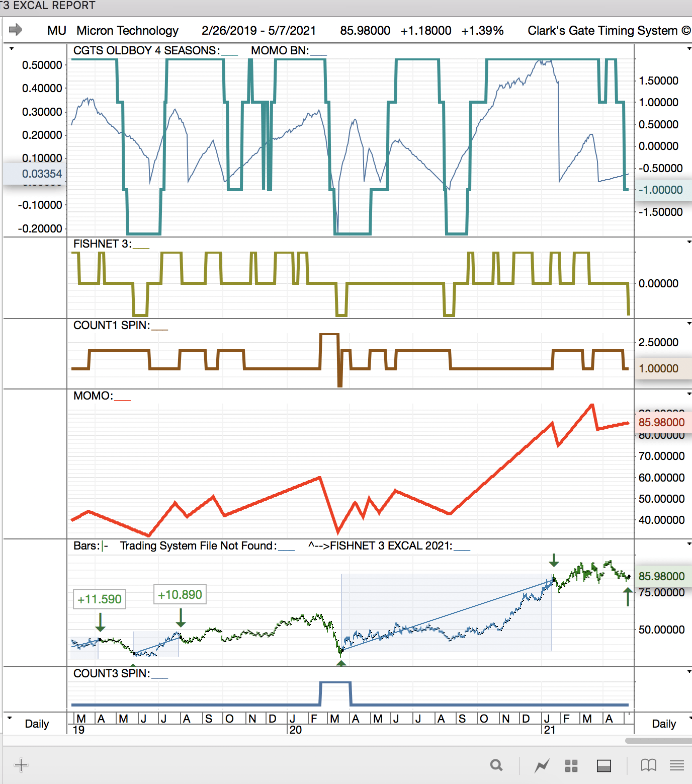The image size is (692, 784).
Task: Click the 1.00000 marker in COUNT1 SPIN pane
Action: point(663,368)
